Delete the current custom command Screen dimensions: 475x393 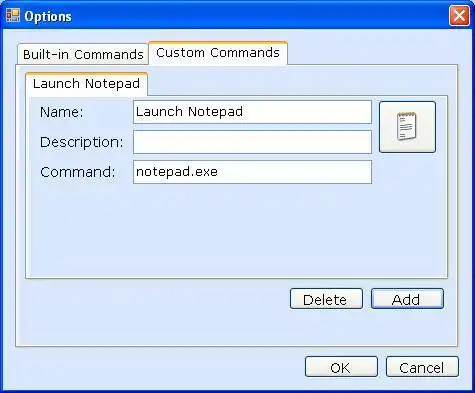pos(326,299)
